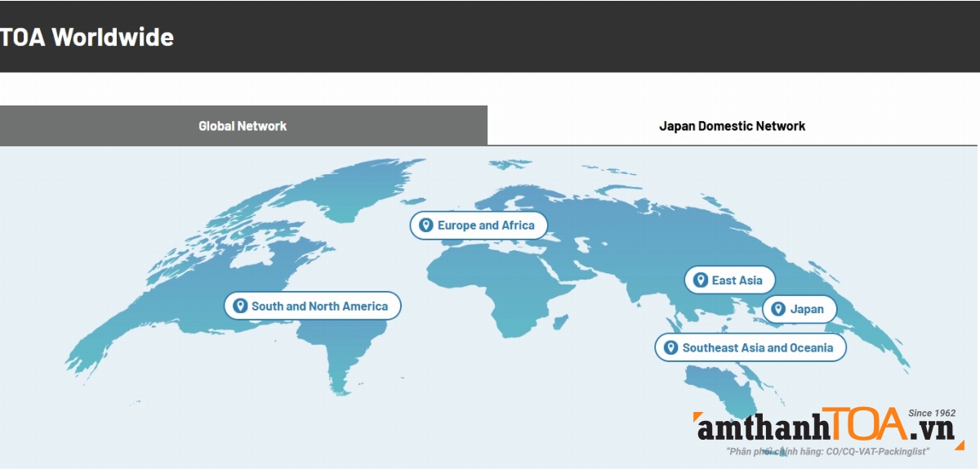Click the pin icon beside Europe and Africa

pos(425,226)
